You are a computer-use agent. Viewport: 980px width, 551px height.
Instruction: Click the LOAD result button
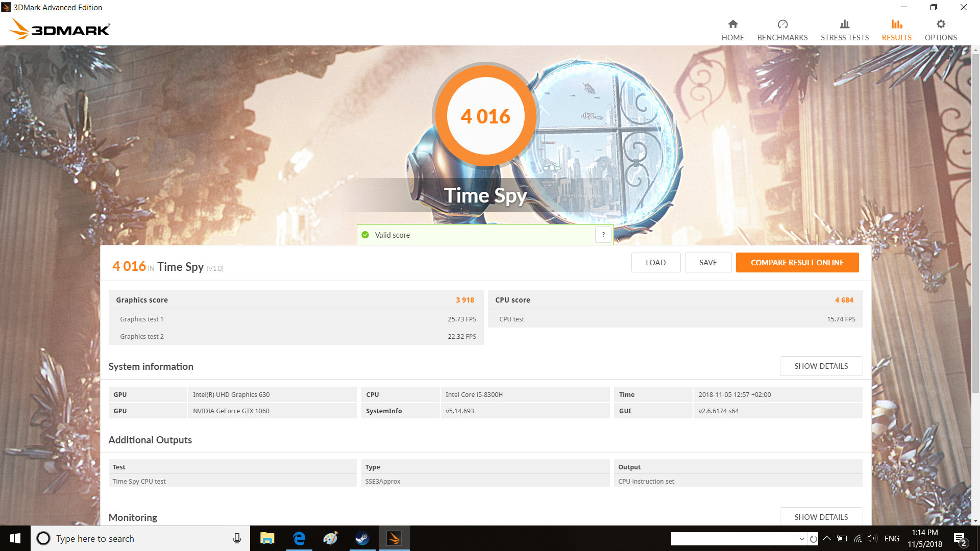click(x=655, y=262)
